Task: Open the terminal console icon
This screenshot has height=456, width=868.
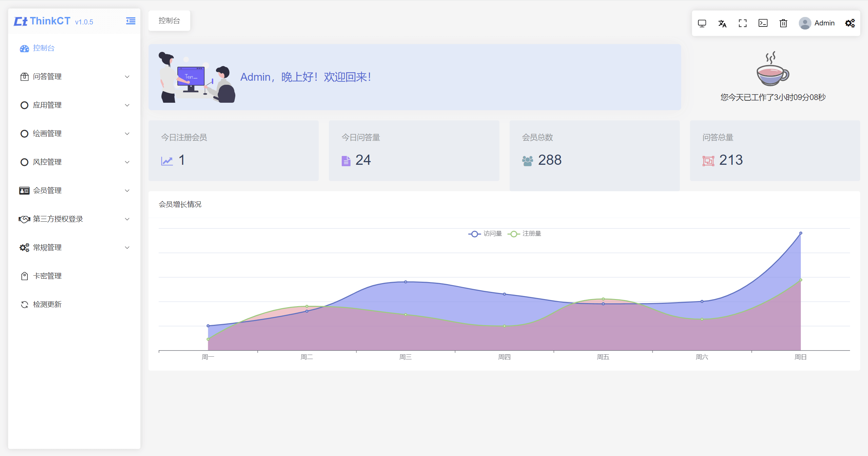Action: [763, 23]
